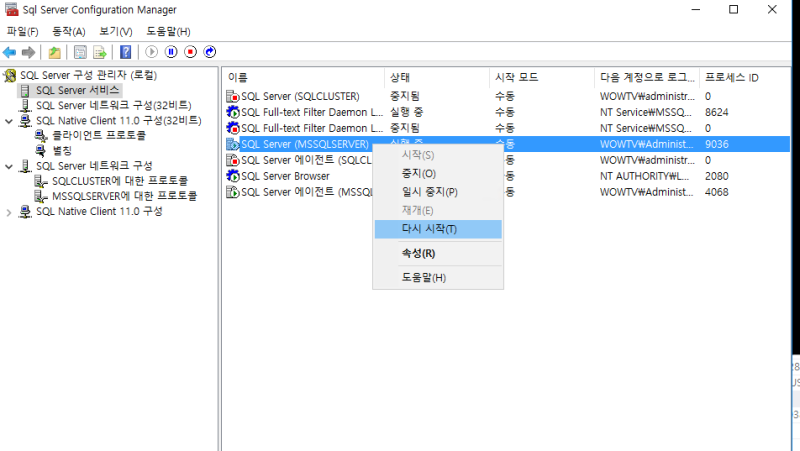800x451 pixels.
Task: Click the NT AUTHORITY account cell
Action: tap(644, 176)
